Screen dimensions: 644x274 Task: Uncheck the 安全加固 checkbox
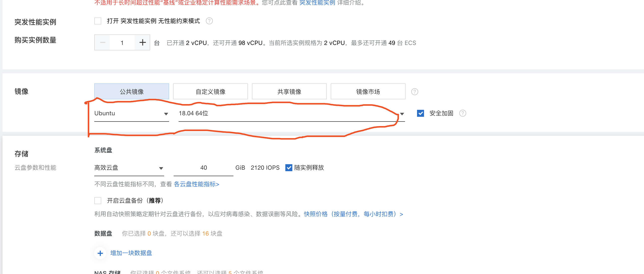click(x=420, y=113)
